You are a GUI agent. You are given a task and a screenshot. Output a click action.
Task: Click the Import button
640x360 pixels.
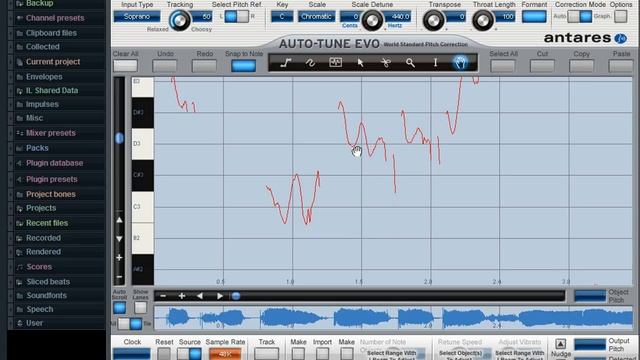tap(322, 354)
